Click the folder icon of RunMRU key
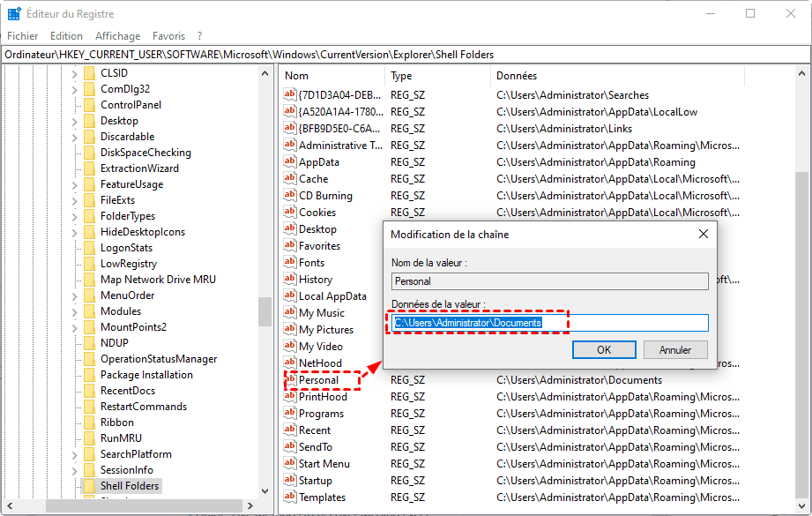The image size is (812, 516). tap(90, 438)
